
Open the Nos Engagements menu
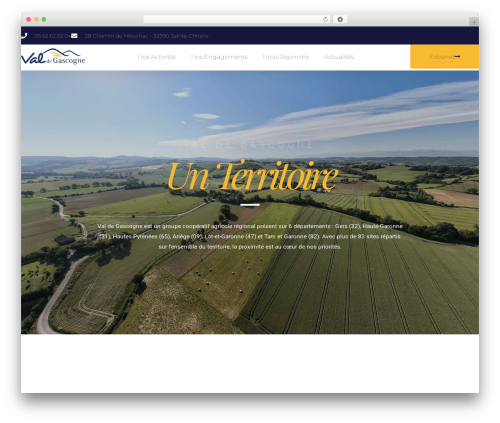pyautogui.click(x=219, y=57)
